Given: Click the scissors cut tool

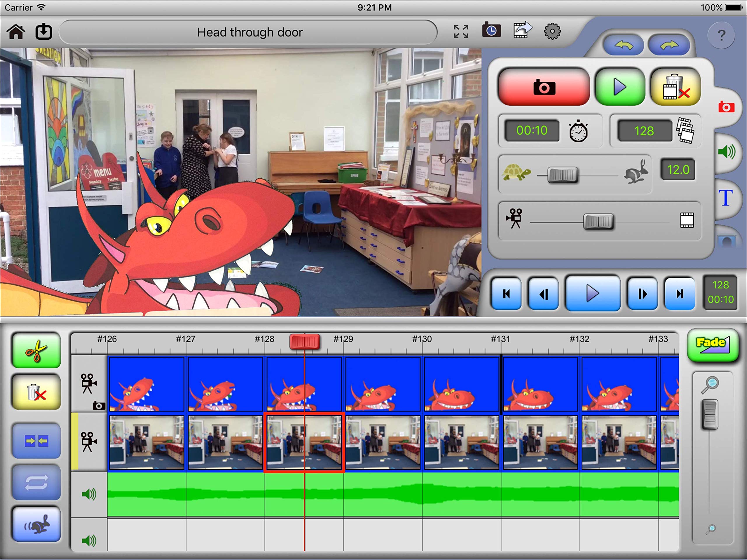Looking at the screenshot, I should point(36,350).
